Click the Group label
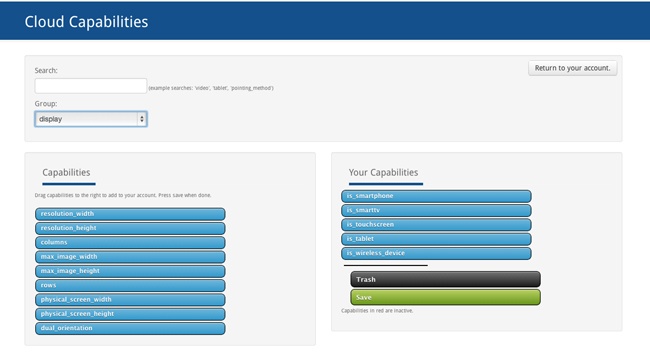Viewport: 650px width, 364px height. pos(46,104)
